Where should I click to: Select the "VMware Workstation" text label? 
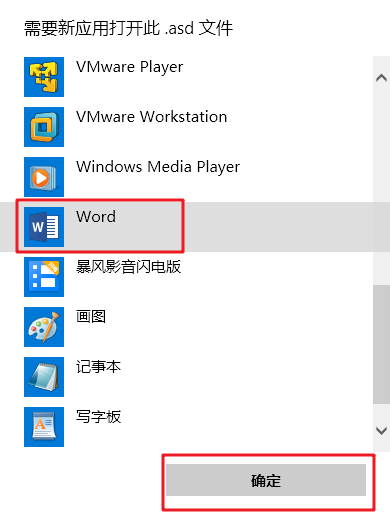pos(152,117)
